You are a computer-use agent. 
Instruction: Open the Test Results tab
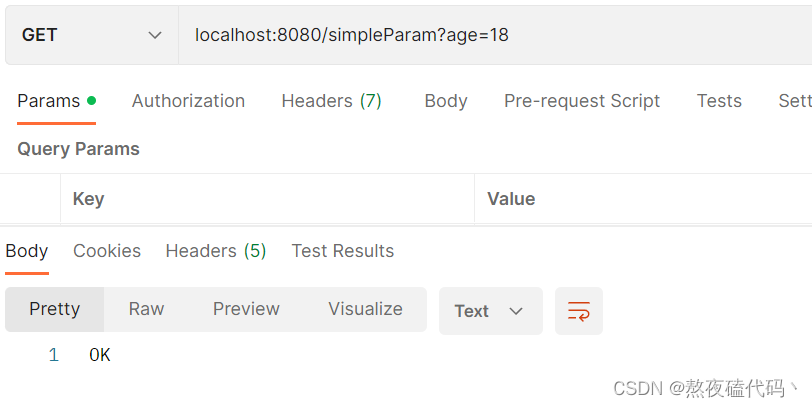click(343, 251)
